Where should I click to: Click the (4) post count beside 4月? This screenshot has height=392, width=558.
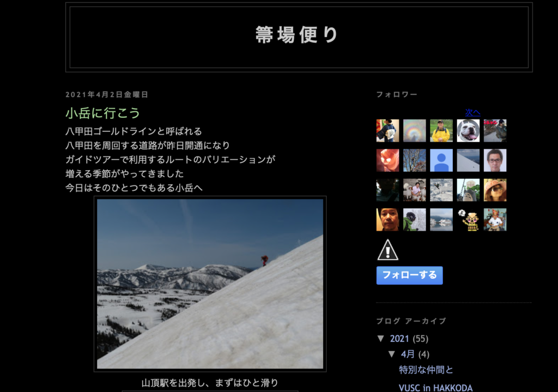[x=424, y=354]
